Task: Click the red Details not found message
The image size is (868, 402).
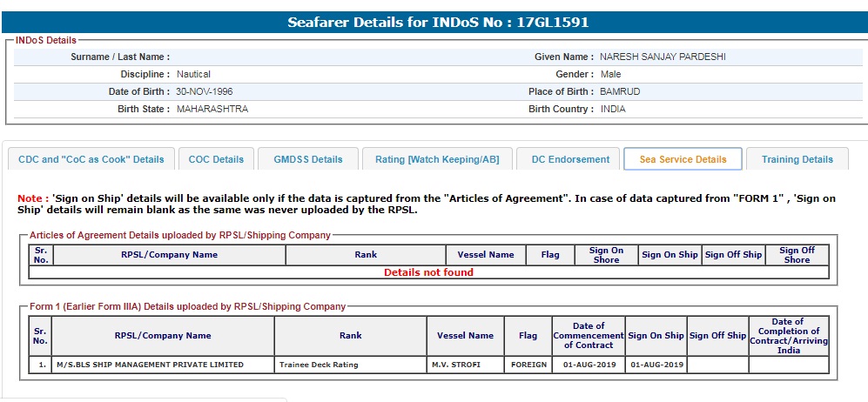Action: point(428,272)
